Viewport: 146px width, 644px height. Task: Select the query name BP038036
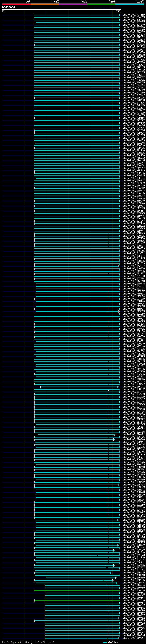(8, 8)
